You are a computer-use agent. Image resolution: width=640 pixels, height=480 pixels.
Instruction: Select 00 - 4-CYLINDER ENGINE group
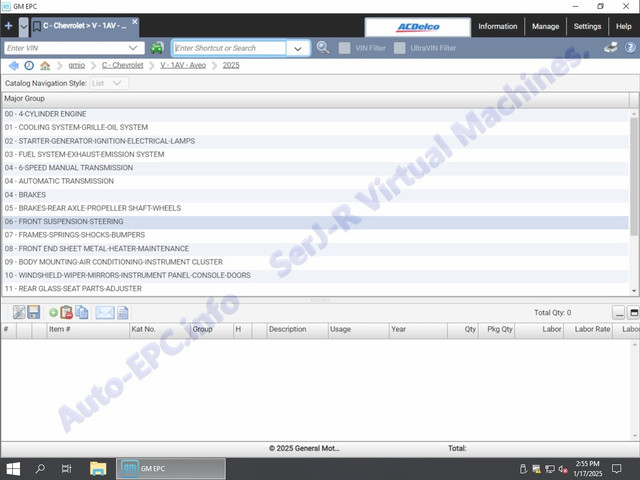pyautogui.click(x=315, y=114)
